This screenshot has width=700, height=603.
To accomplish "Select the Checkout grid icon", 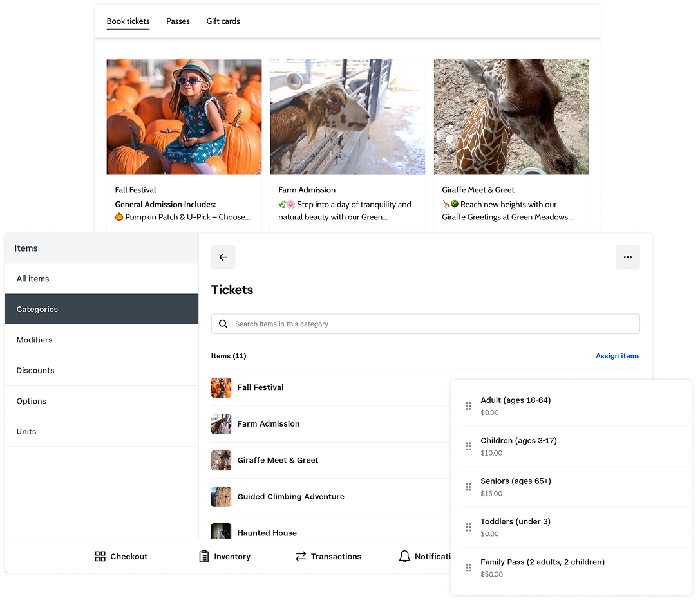I will (x=100, y=556).
